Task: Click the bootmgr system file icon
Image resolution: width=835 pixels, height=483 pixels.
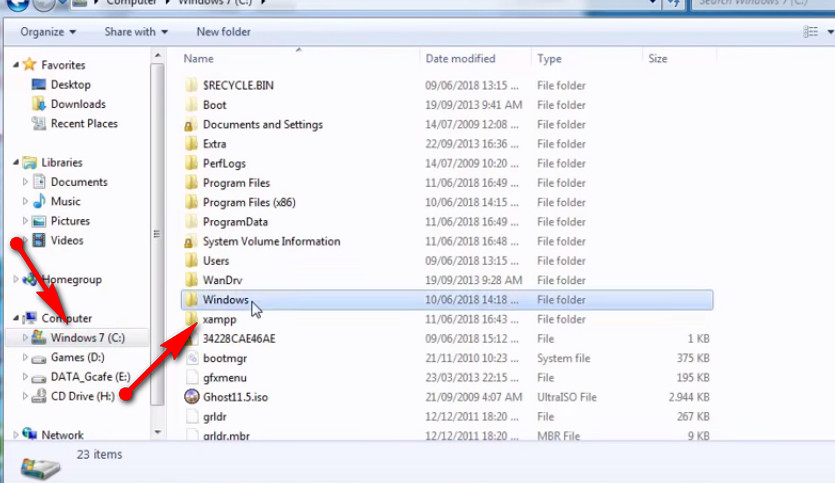Action: (192, 358)
